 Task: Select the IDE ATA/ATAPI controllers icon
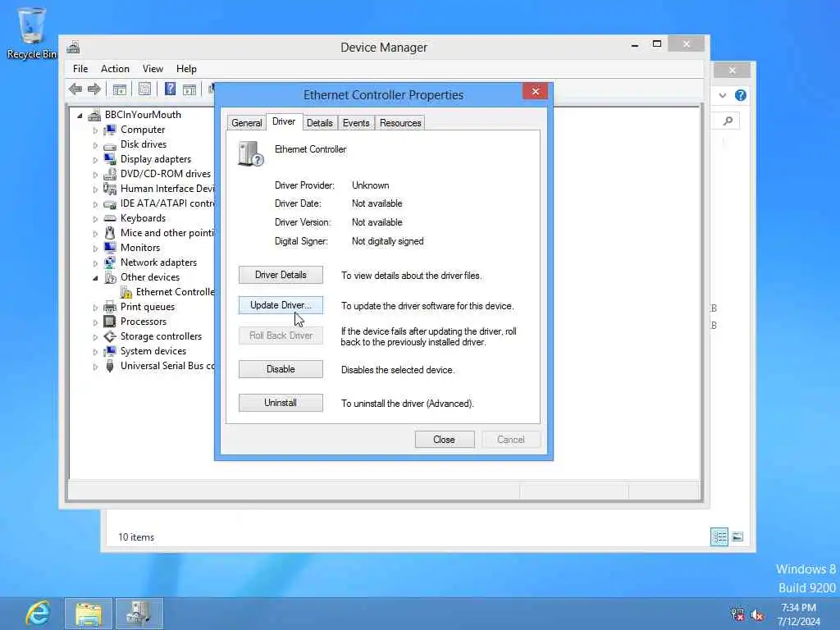click(x=110, y=203)
